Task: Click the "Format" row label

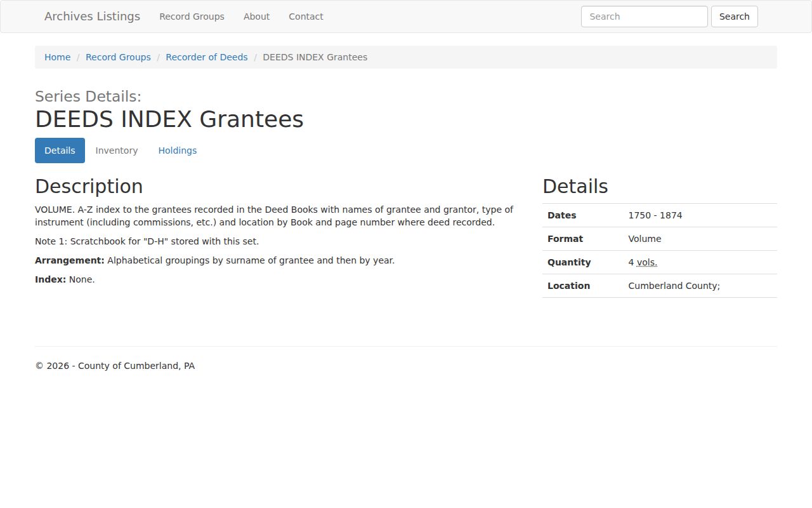Action: (565, 239)
